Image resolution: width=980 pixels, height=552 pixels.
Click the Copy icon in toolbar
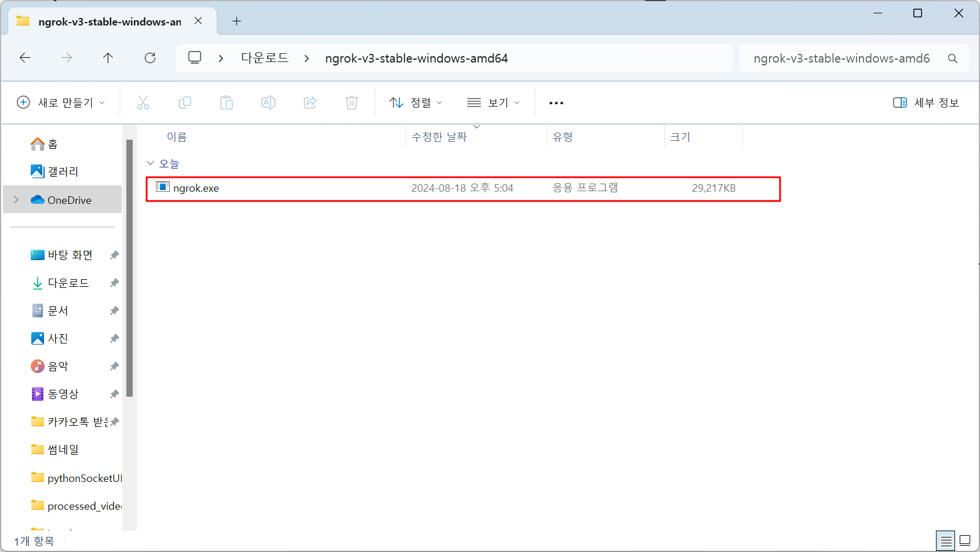(x=185, y=103)
